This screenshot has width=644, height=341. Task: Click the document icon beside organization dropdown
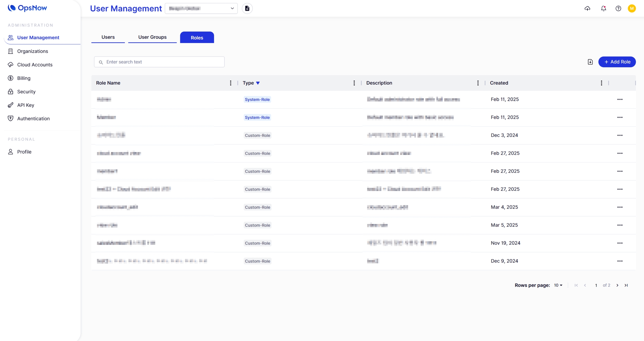click(247, 8)
